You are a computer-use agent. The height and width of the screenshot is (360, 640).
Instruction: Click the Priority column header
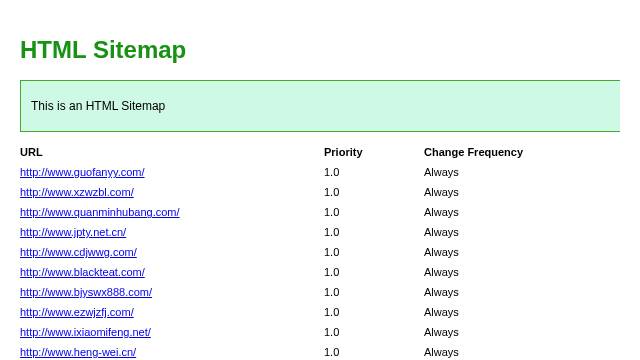(343, 152)
